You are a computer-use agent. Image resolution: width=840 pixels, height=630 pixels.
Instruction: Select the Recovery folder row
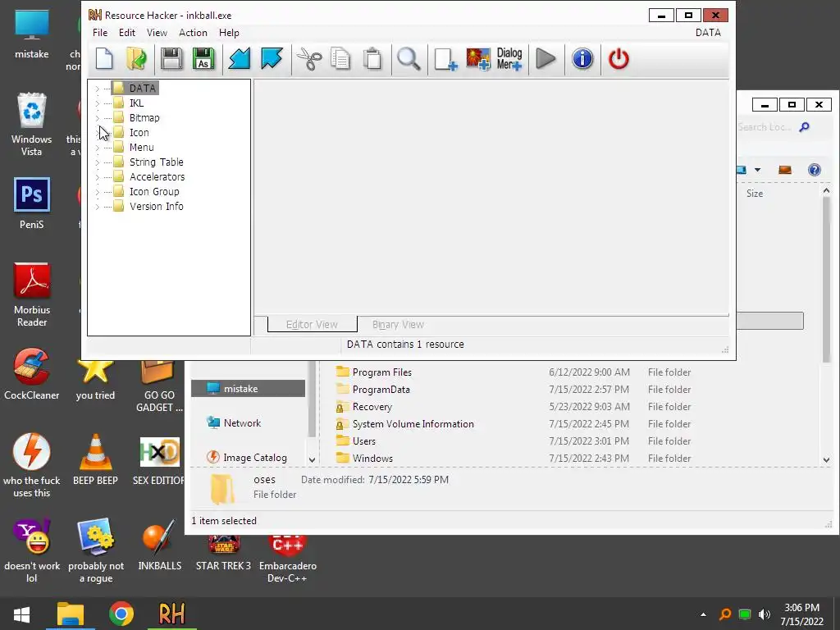pyautogui.click(x=364, y=406)
